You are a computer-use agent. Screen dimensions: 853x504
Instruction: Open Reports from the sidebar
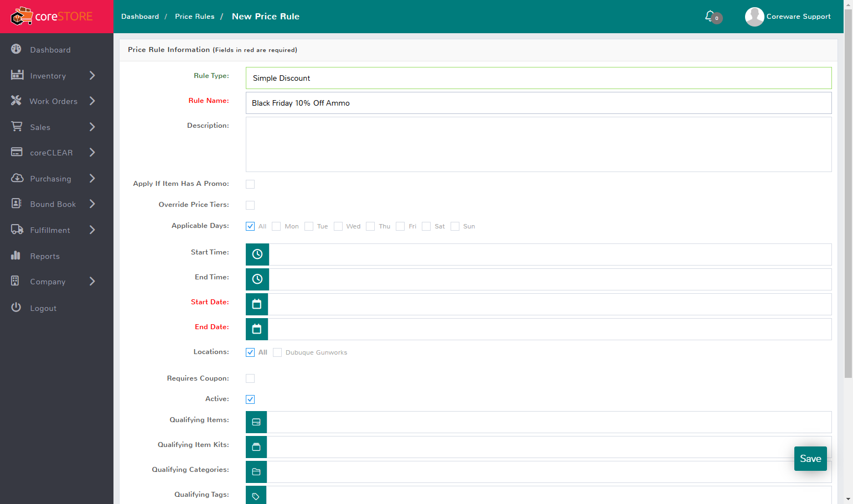(x=45, y=256)
